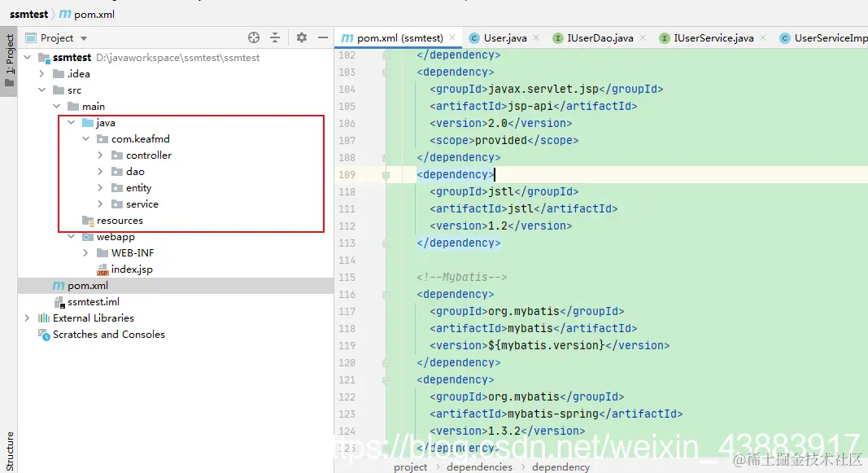Select index.jsp file in tree
The height and width of the screenshot is (473, 868).
coord(132,269)
